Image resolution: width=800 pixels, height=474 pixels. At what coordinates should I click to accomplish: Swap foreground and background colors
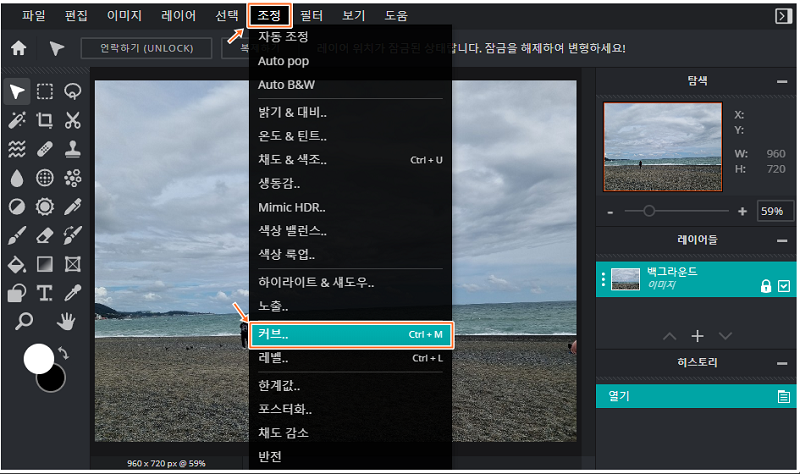(64, 353)
